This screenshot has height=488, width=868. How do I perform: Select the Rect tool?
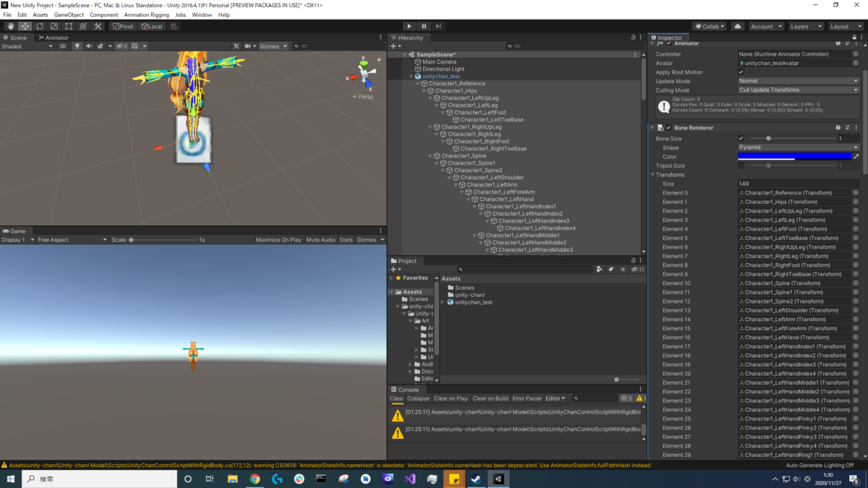click(x=69, y=26)
